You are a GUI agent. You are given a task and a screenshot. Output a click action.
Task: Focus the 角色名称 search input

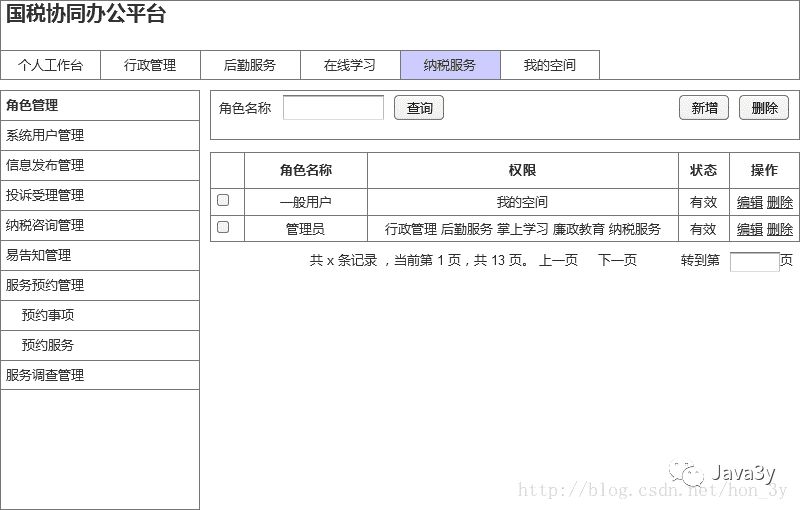(333, 108)
